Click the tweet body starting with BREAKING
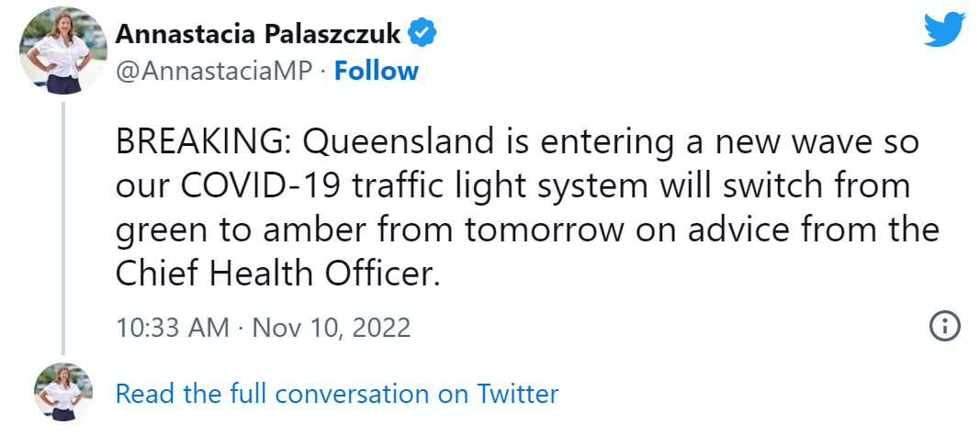The width and height of the screenshot is (980, 436). (527, 208)
